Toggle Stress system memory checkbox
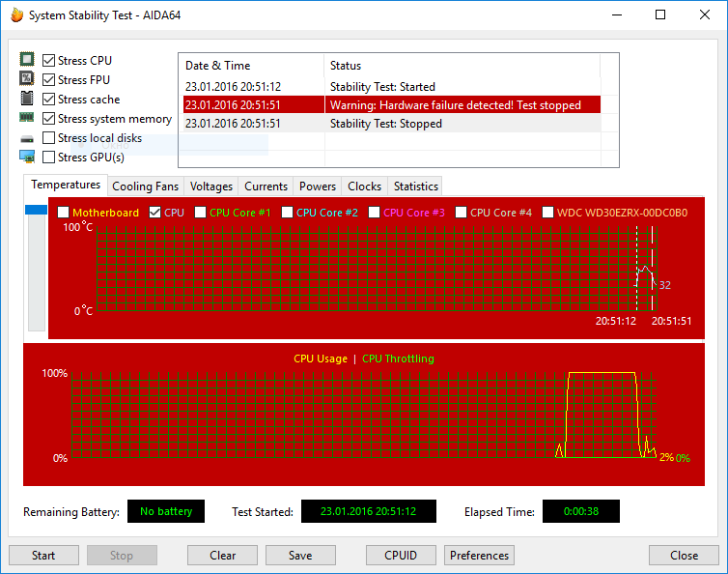 click(48, 119)
